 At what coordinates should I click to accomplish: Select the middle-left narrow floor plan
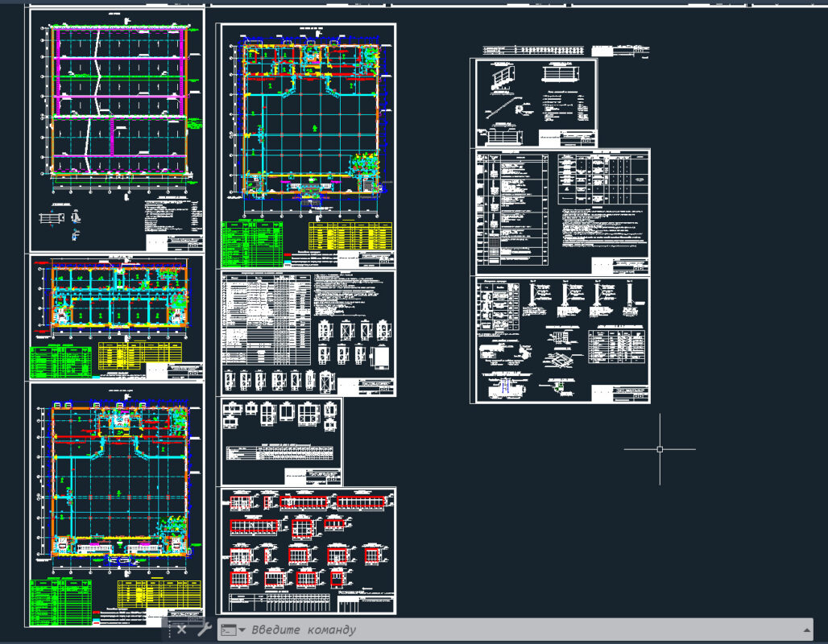coord(117,298)
